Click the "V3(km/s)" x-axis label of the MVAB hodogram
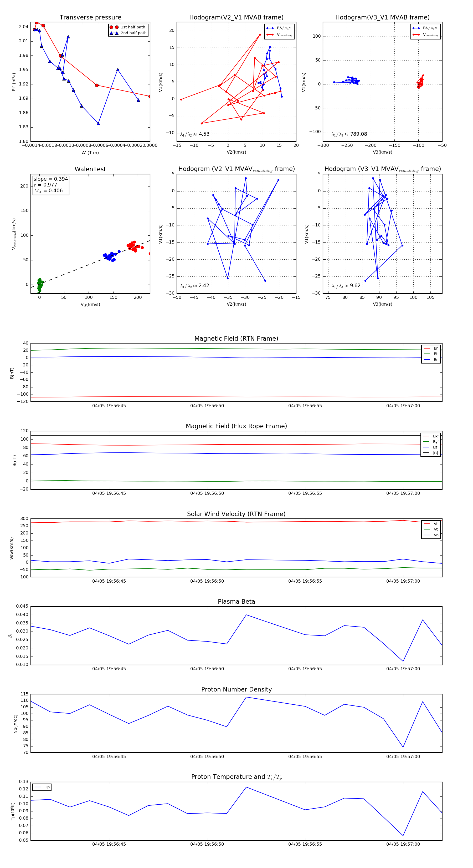The image size is (473, 868). [x=382, y=152]
